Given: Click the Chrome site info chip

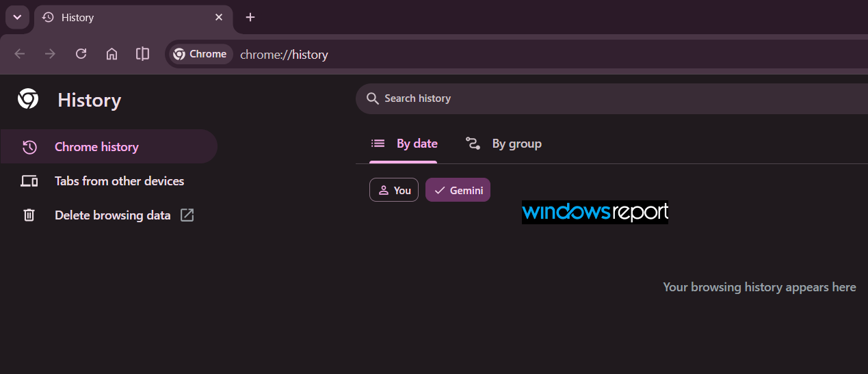Looking at the screenshot, I should [200, 54].
